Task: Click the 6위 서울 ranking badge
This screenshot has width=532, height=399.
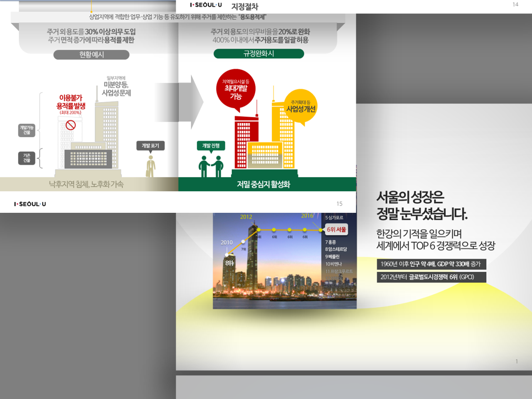Action: (x=336, y=229)
